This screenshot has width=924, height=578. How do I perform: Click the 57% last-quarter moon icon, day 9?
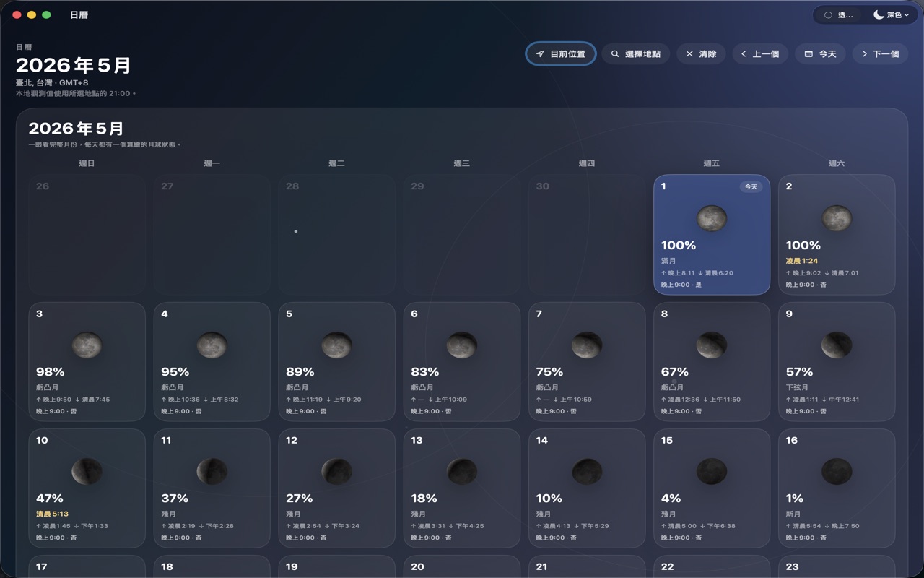coord(837,345)
